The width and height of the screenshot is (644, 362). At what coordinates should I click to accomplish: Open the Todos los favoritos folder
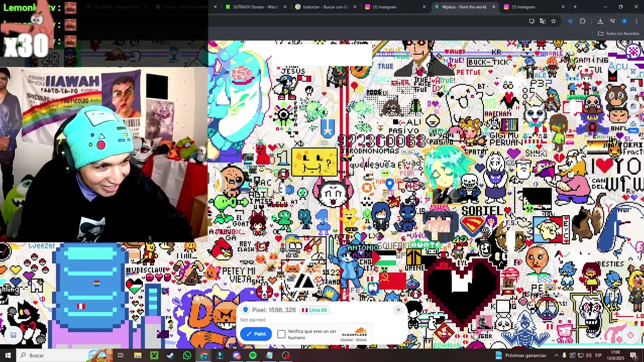(x=618, y=34)
